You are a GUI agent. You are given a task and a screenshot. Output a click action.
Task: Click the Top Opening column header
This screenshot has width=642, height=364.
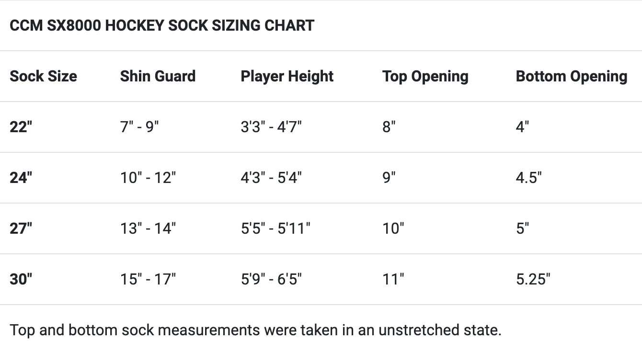(425, 76)
